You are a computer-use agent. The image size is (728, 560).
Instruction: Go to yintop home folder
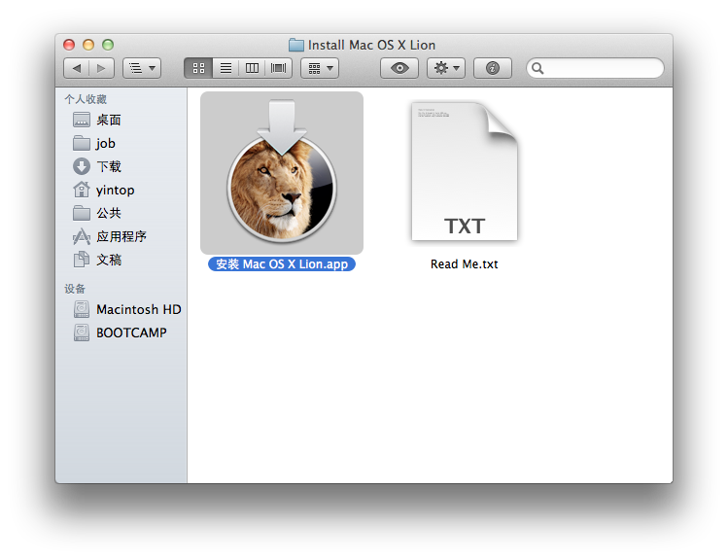tap(115, 190)
